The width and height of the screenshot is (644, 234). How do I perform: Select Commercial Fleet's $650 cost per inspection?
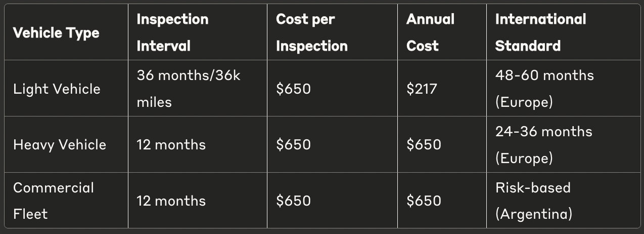pos(293,201)
